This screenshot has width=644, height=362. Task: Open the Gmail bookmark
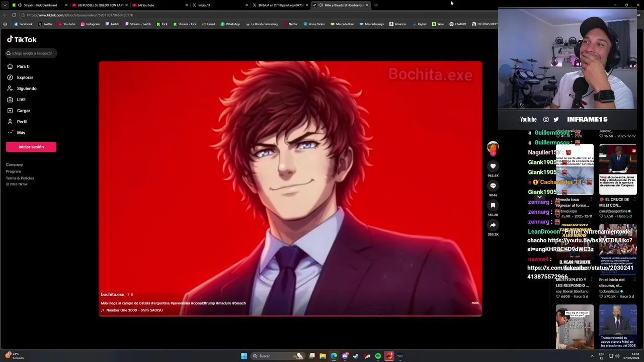pos(208,24)
